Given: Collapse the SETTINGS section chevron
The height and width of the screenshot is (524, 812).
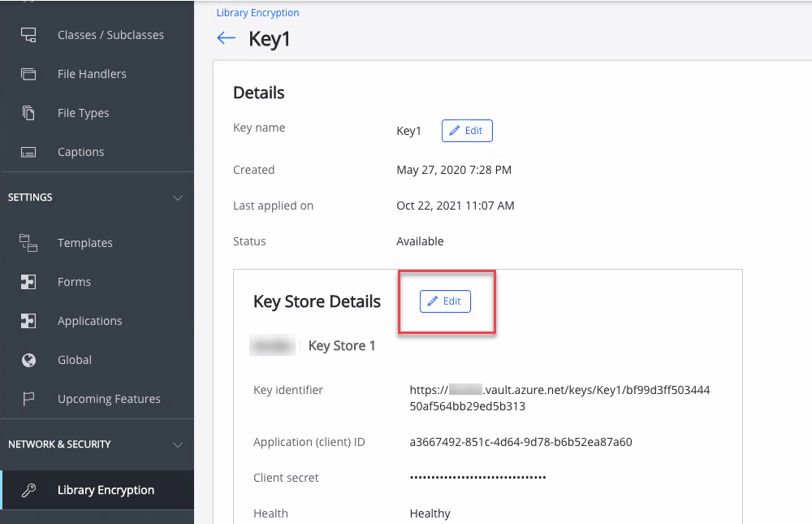Looking at the screenshot, I should pyautogui.click(x=178, y=197).
